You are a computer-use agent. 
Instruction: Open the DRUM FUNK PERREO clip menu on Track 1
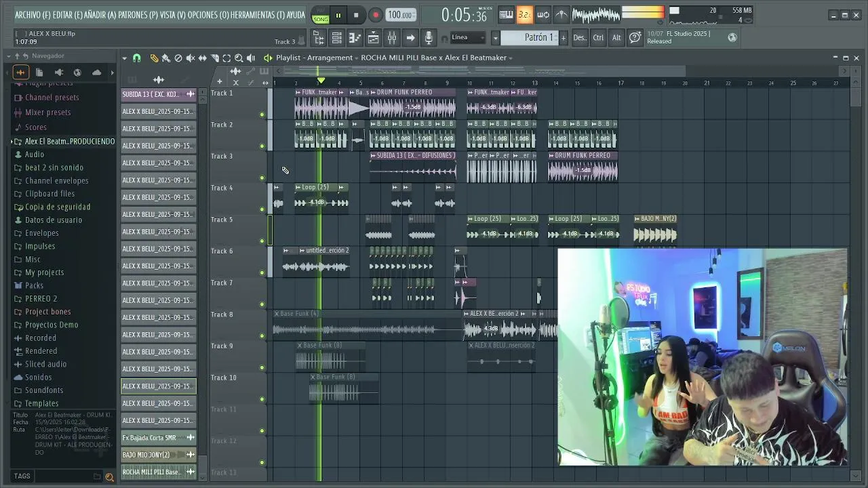tap(372, 93)
